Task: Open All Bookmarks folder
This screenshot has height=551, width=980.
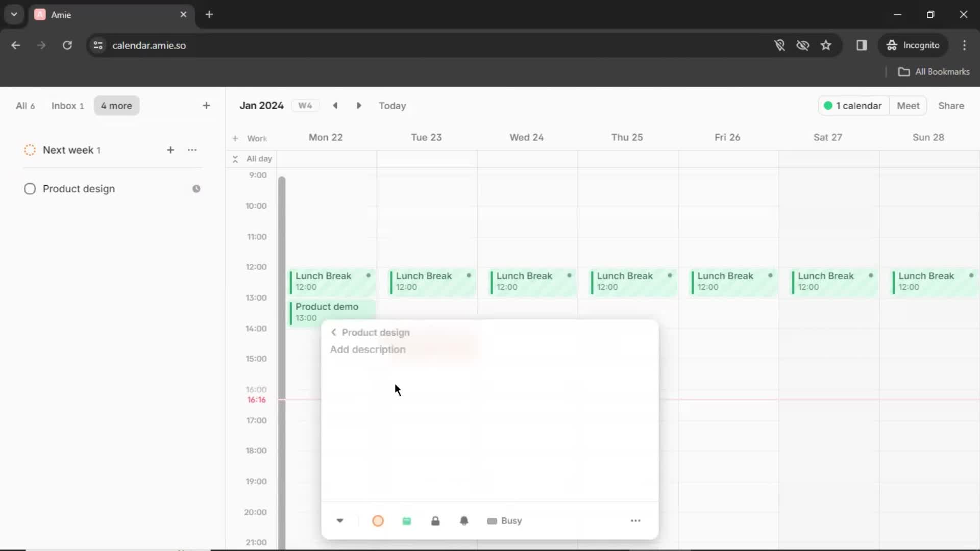Action: (x=934, y=72)
